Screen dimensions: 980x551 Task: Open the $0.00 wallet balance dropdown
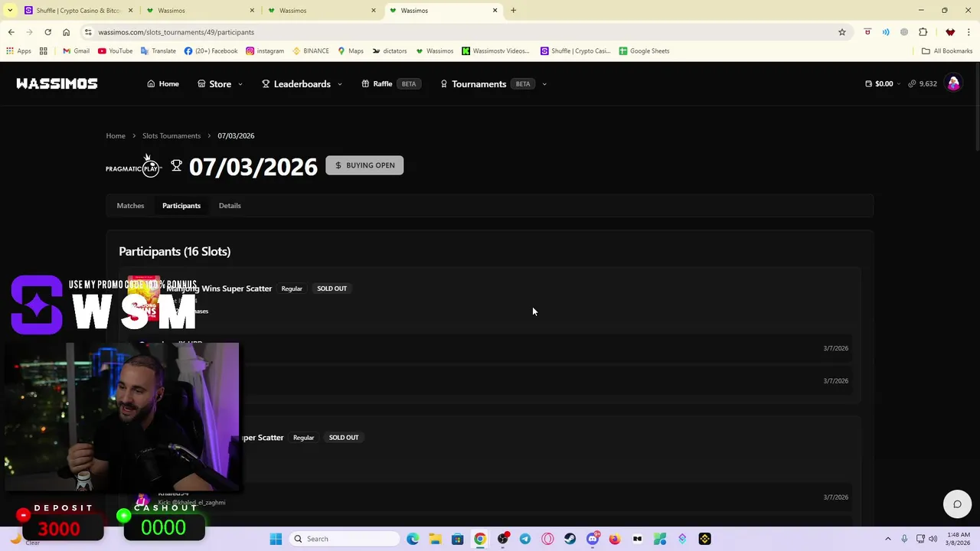click(883, 84)
